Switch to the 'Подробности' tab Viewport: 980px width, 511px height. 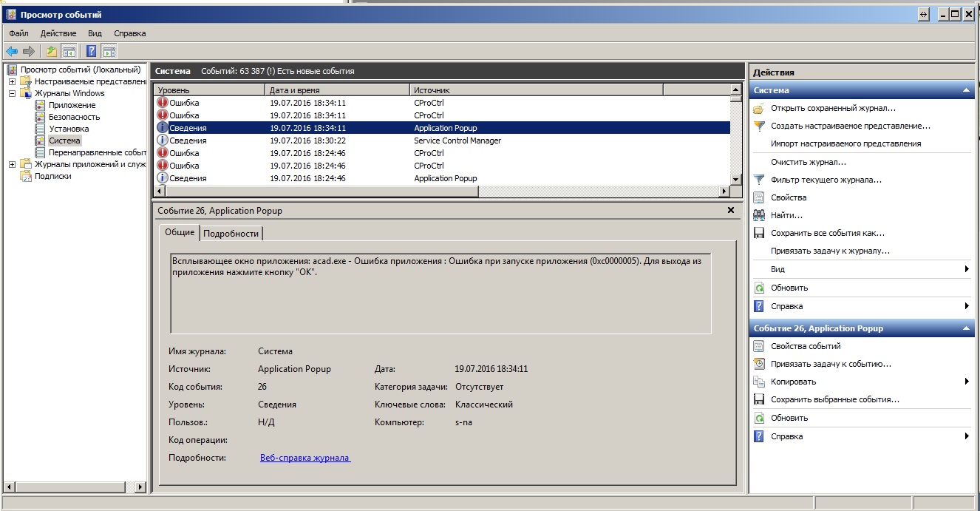point(231,233)
